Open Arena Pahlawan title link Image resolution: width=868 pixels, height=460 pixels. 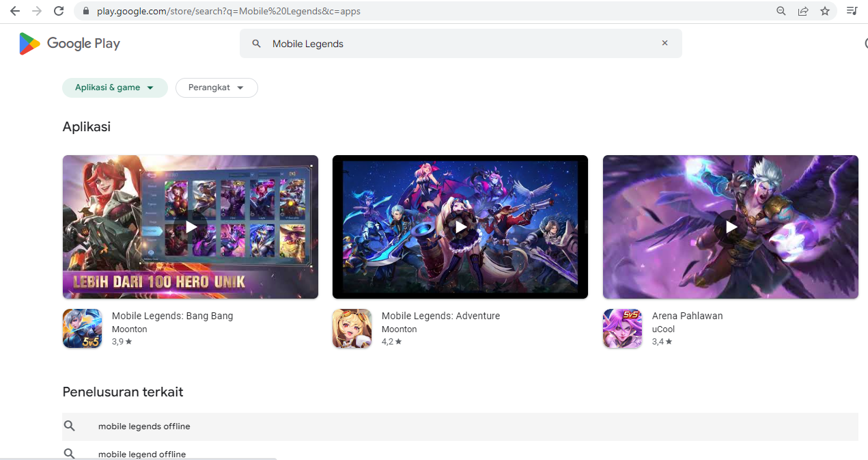pos(687,316)
